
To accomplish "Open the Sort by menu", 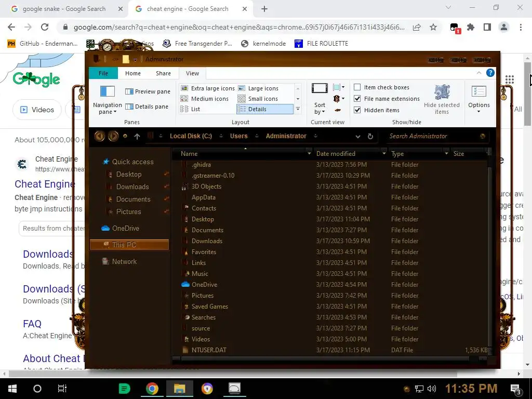I will (x=320, y=99).
